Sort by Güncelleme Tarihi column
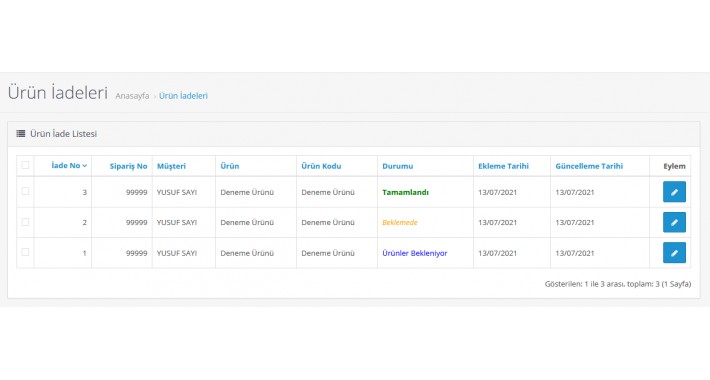 point(589,166)
